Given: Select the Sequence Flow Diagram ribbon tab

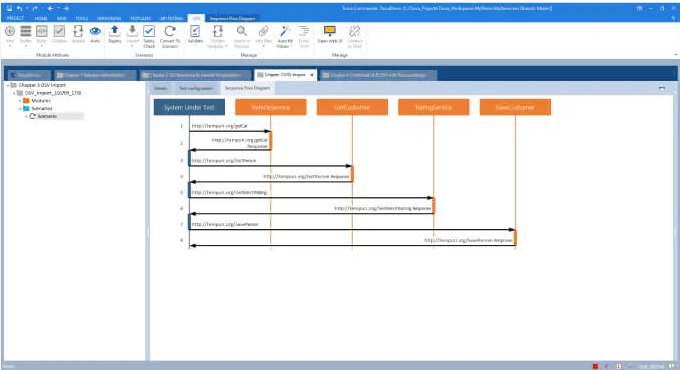Looking at the screenshot, I should click(x=233, y=18).
